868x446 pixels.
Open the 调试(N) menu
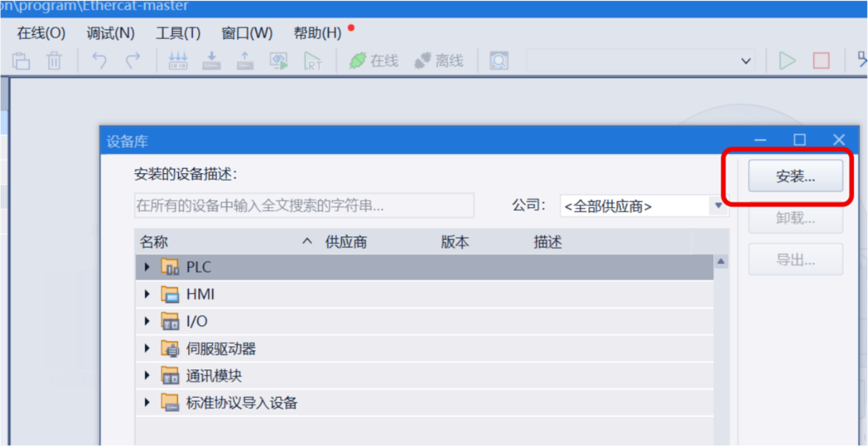click(x=110, y=33)
